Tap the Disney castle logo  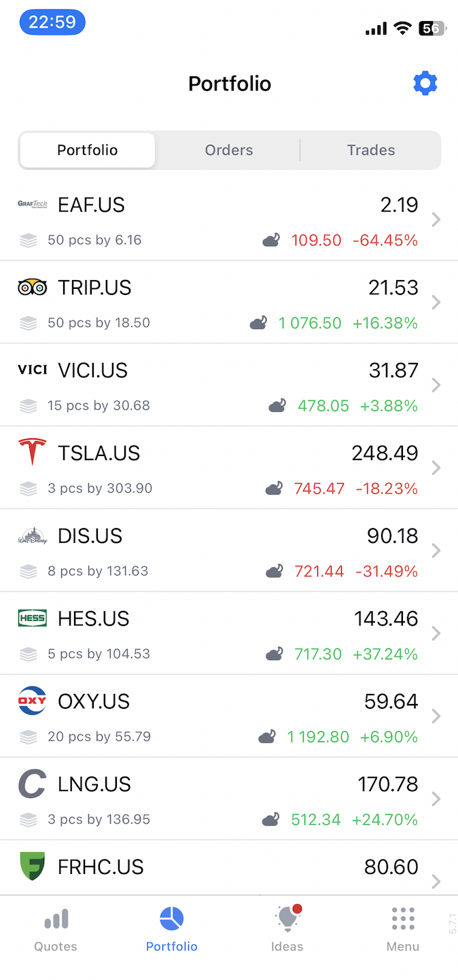(32, 536)
